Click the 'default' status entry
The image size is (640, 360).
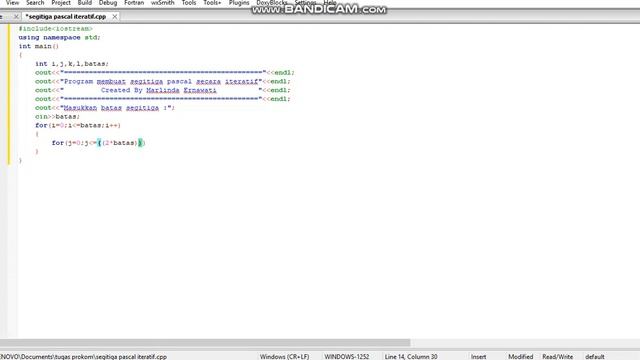[595, 357]
